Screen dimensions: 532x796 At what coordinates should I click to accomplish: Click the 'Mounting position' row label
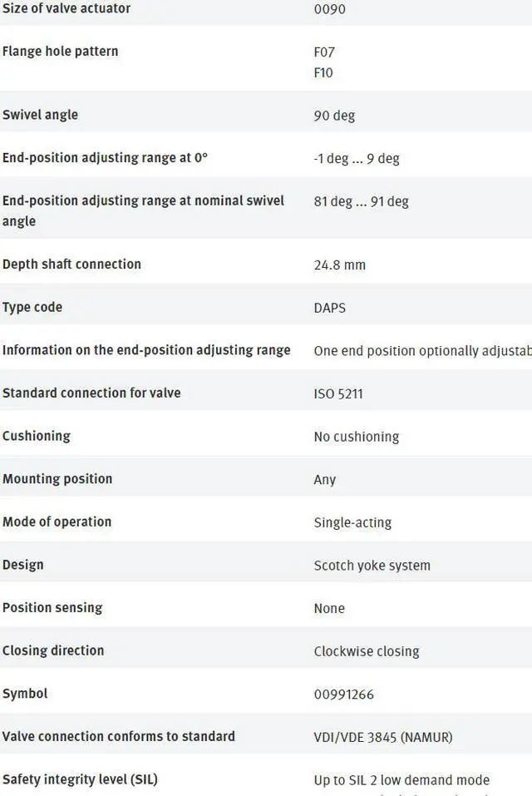(57, 479)
